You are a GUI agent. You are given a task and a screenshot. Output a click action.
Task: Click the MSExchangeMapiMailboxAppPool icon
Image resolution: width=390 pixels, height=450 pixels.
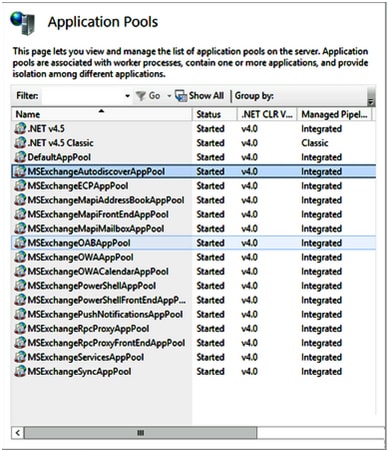click(20, 229)
